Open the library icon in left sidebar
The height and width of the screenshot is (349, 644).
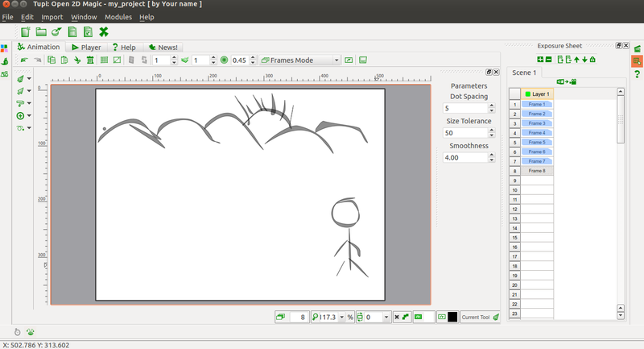pos(5,74)
